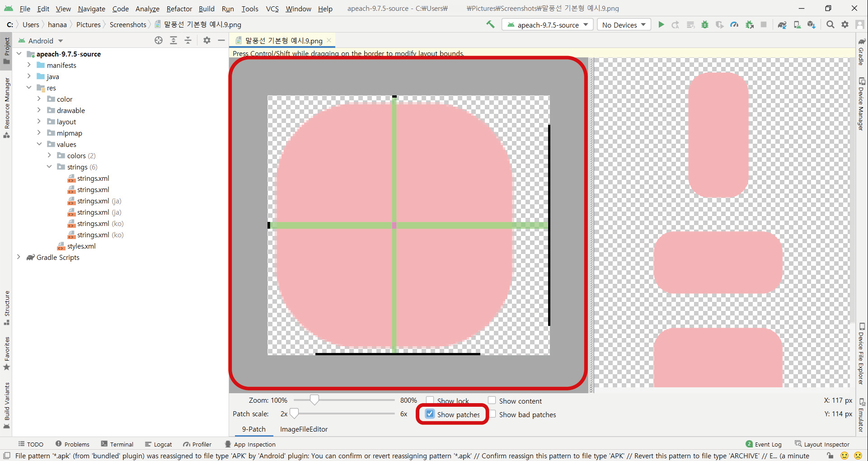The width and height of the screenshot is (868, 461).
Task: Expand the manifests folder
Action: [29, 65]
